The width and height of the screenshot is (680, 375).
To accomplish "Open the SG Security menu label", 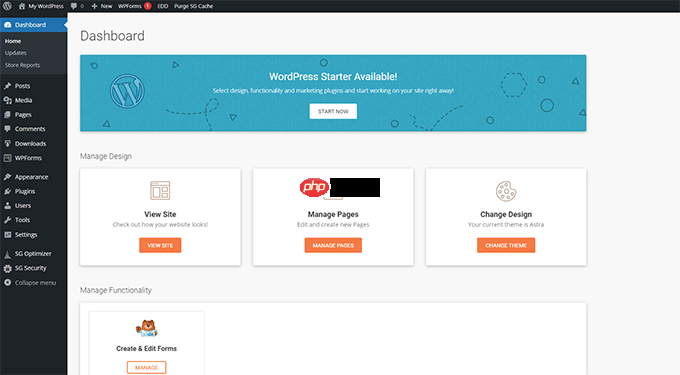I will click(30, 268).
